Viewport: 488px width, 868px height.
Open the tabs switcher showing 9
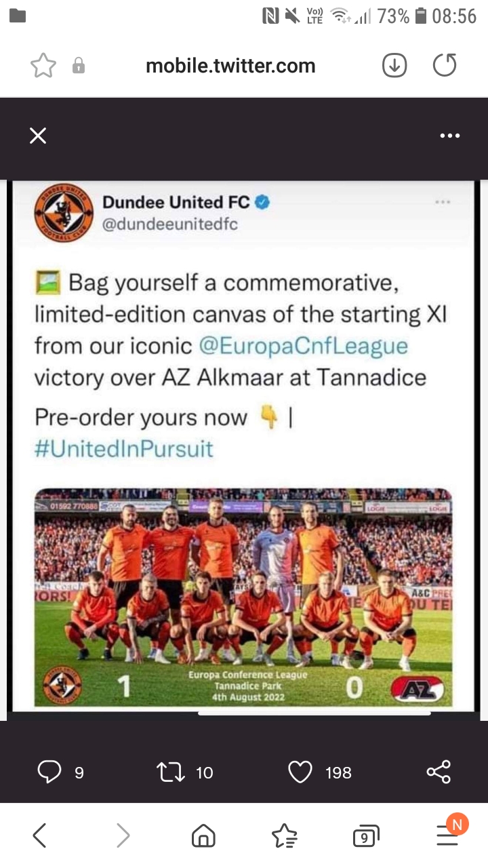click(x=366, y=837)
